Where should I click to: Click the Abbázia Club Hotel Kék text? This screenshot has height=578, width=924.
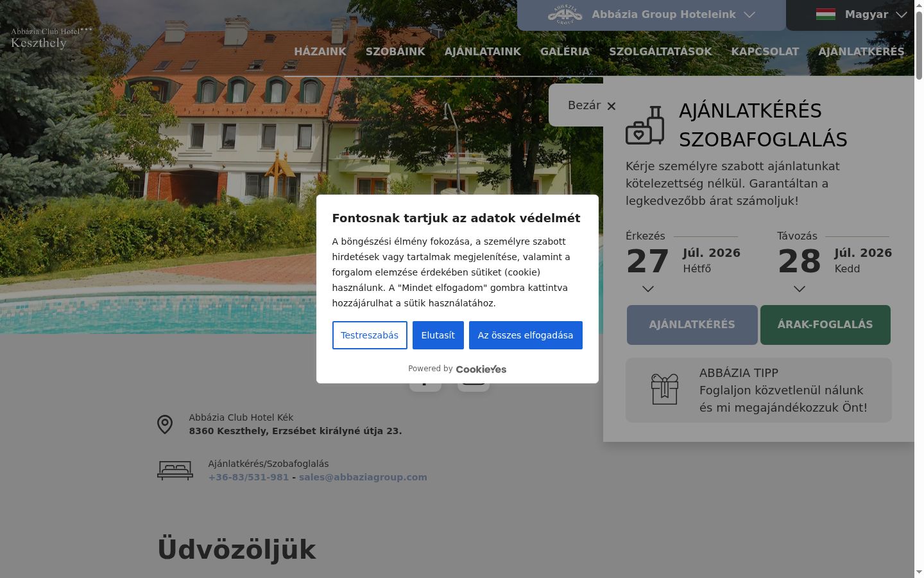point(241,417)
